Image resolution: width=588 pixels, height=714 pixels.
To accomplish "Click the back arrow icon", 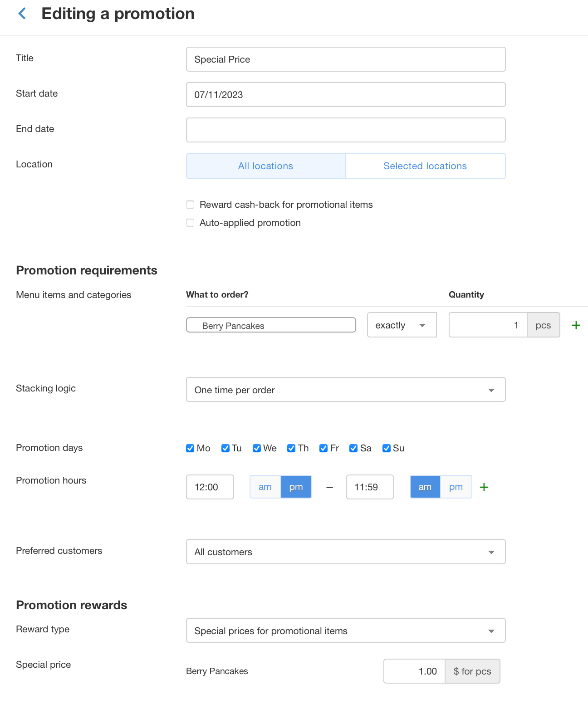I will [22, 14].
